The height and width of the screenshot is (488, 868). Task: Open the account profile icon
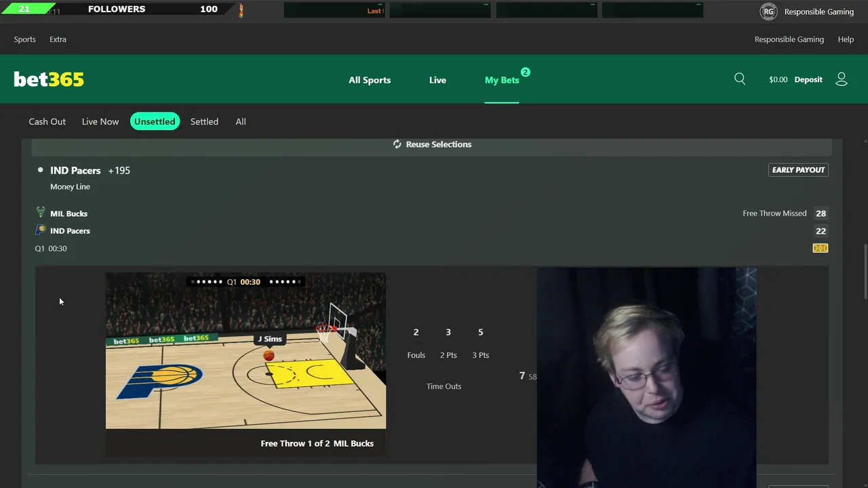pos(842,79)
